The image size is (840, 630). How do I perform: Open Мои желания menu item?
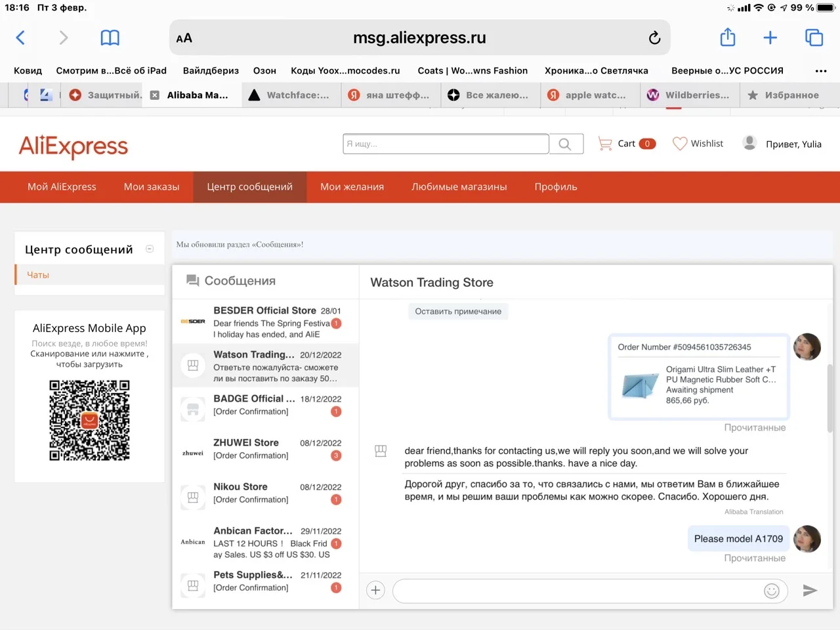352,187
